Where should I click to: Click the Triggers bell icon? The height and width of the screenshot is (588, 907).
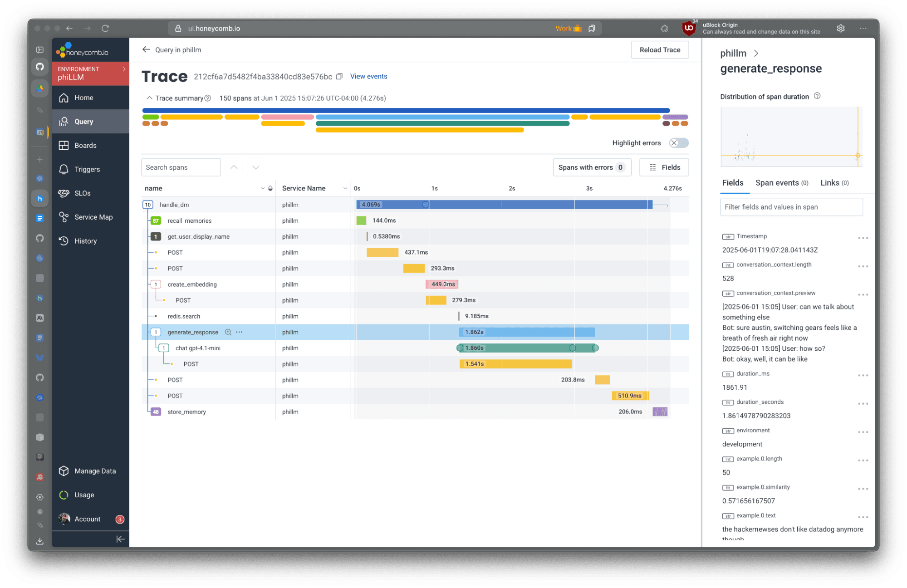[64, 169]
